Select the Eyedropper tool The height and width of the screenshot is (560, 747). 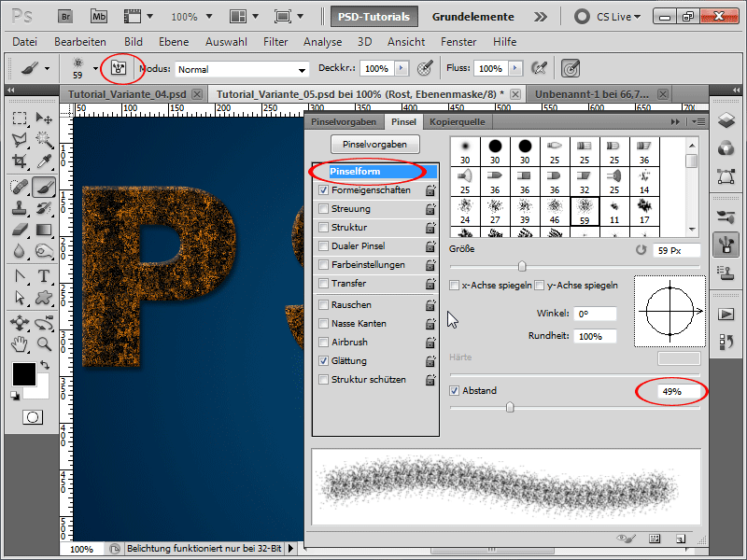[44, 161]
